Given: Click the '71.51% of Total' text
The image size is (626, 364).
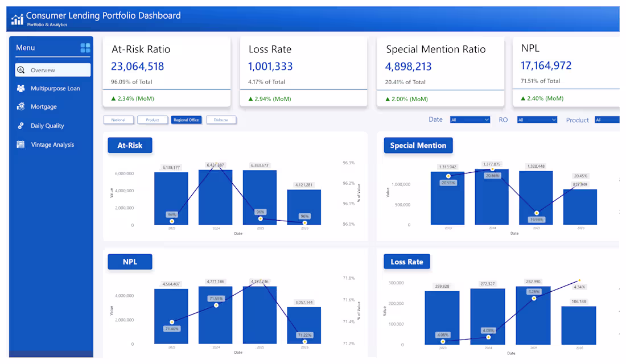Looking at the screenshot, I should (x=540, y=81).
